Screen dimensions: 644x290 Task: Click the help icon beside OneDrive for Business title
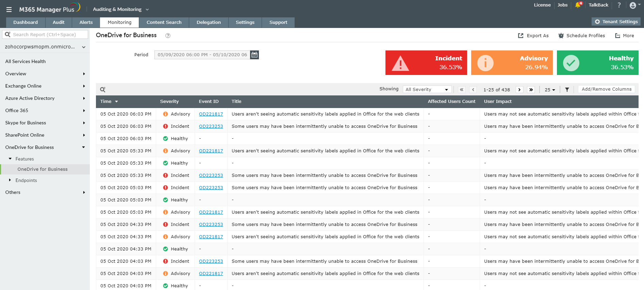coord(168,35)
